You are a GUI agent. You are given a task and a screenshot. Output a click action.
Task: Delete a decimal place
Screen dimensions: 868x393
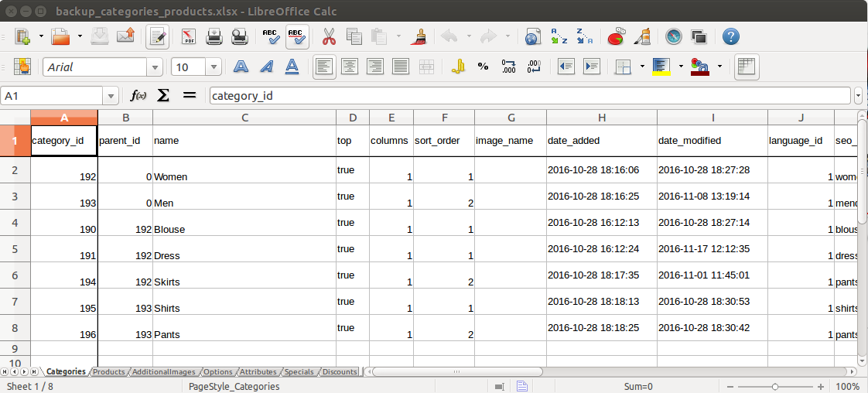pos(535,67)
